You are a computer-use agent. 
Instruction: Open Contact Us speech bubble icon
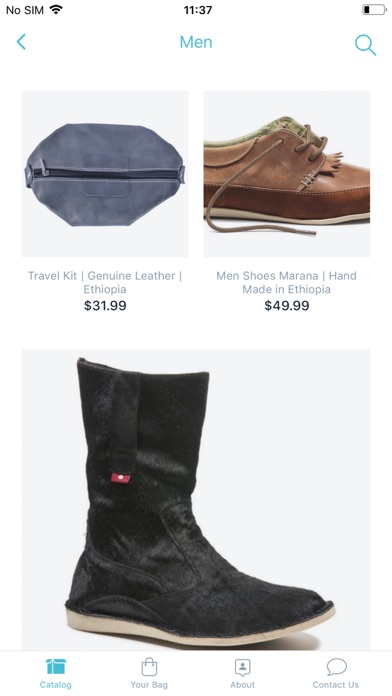click(336, 667)
